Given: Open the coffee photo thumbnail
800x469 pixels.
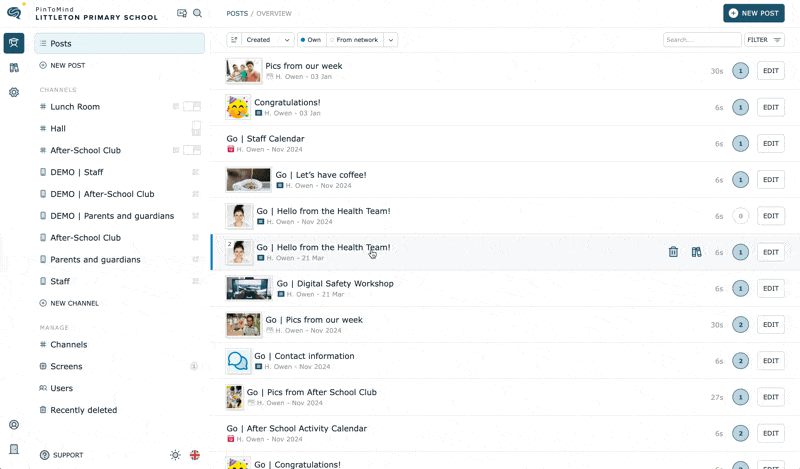Looking at the screenshot, I should coord(248,180).
